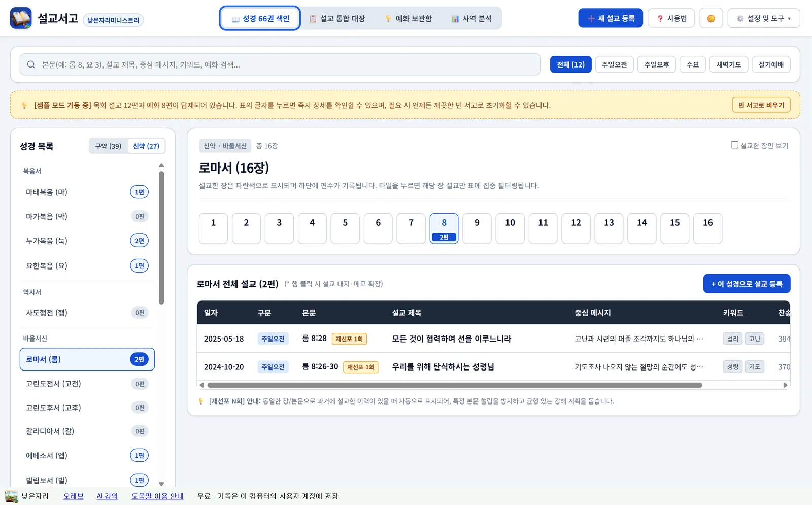
Task: Click the 설교서고 book logo icon
Action: (x=21, y=18)
